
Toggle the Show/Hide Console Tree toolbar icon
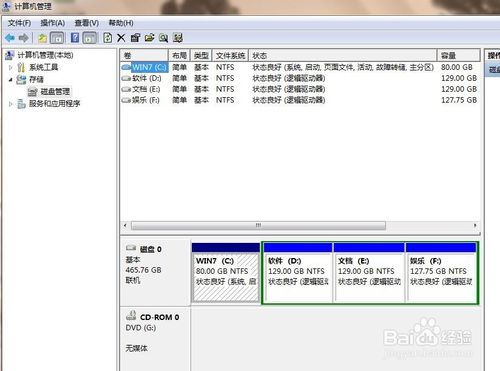click(57, 38)
